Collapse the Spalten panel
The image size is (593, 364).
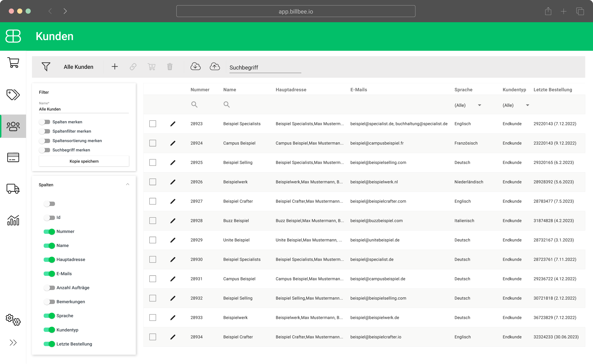127,184
